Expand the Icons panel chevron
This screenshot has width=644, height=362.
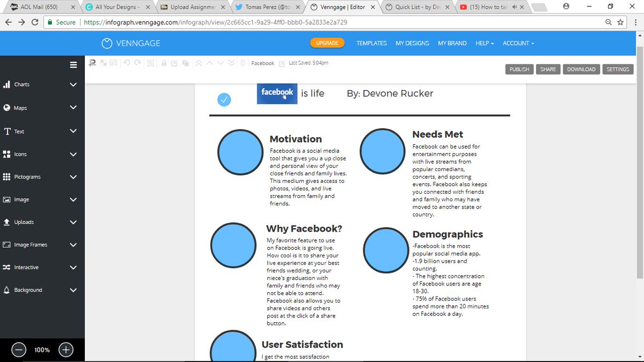pyautogui.click(x=74, y=154)
